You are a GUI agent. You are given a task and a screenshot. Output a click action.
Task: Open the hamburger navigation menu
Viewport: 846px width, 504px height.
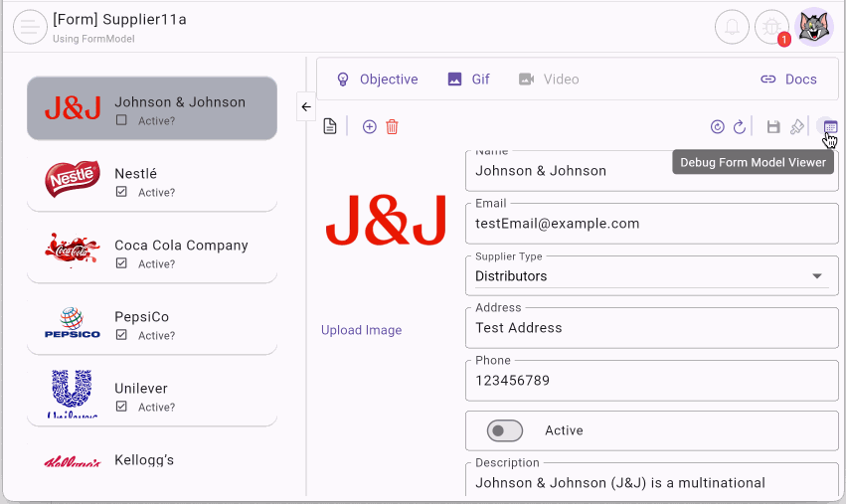30,27
